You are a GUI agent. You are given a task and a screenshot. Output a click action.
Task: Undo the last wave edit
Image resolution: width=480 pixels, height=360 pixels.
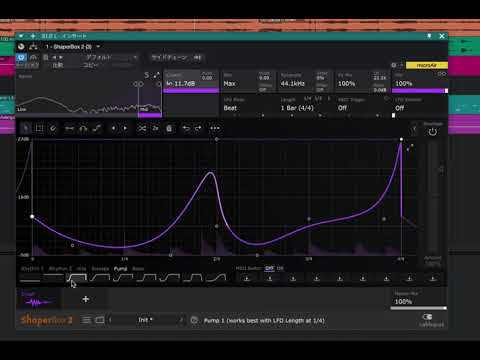186,128
